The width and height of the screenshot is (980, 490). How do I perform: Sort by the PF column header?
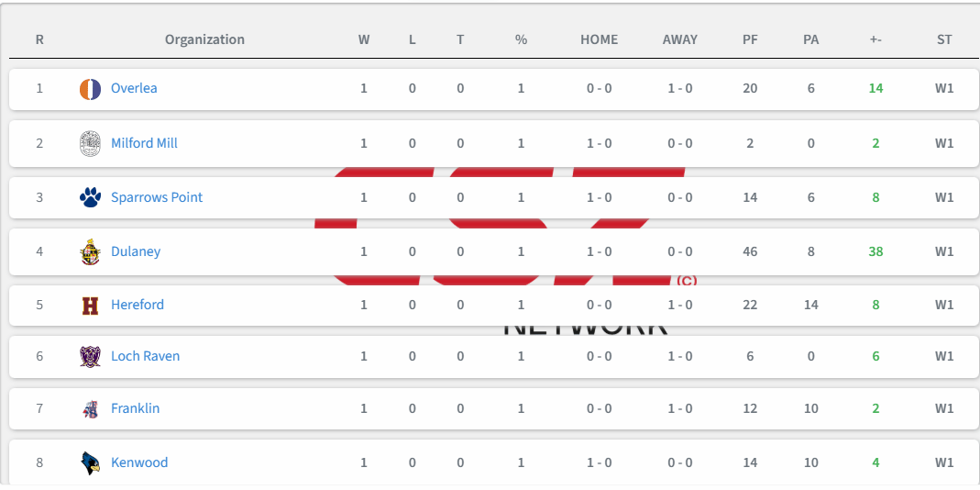pos(750,39)
